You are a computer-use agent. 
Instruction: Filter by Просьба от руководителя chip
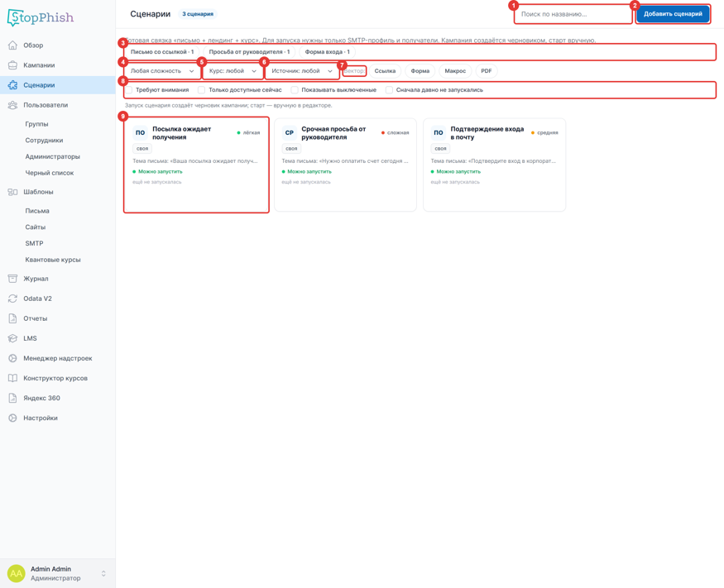[x=249, y=52]
